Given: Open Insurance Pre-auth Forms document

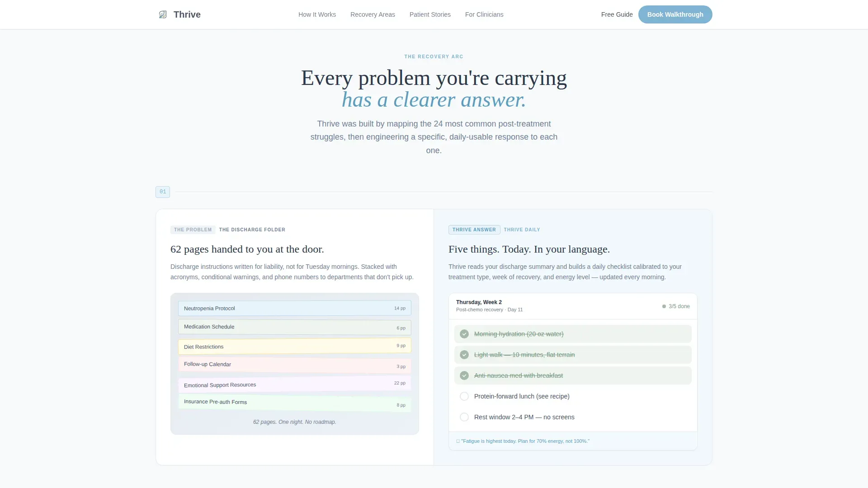Looking at the screenshot, I should coord(295,403).
